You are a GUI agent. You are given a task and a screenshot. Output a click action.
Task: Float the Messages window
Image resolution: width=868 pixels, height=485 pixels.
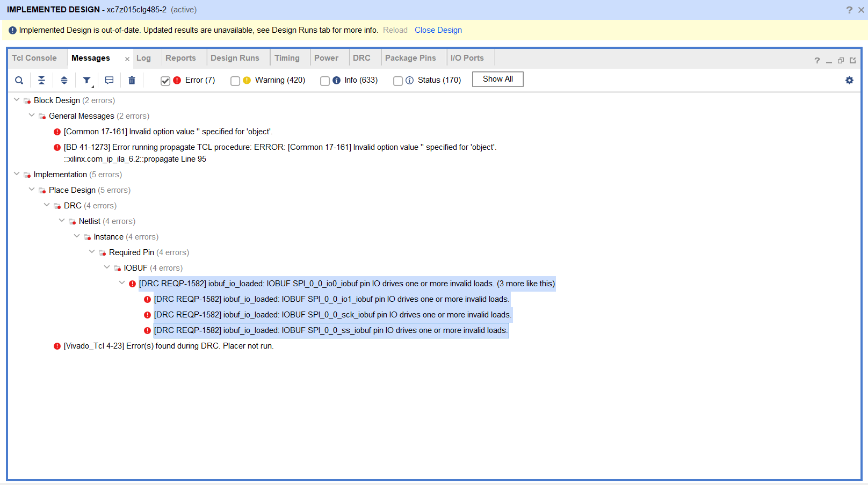pyautogui.click(x=841, y=60)
